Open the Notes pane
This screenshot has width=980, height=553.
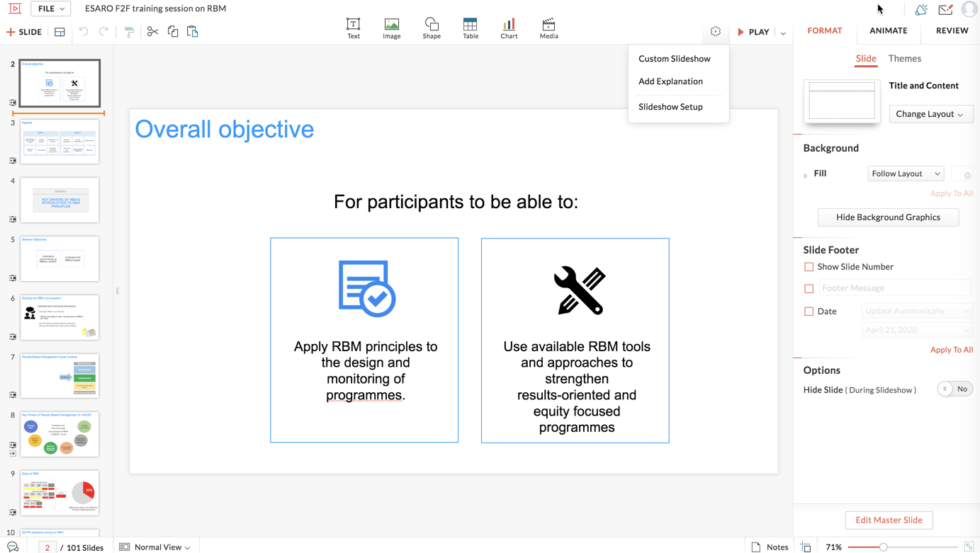click(x=770, y=547)
